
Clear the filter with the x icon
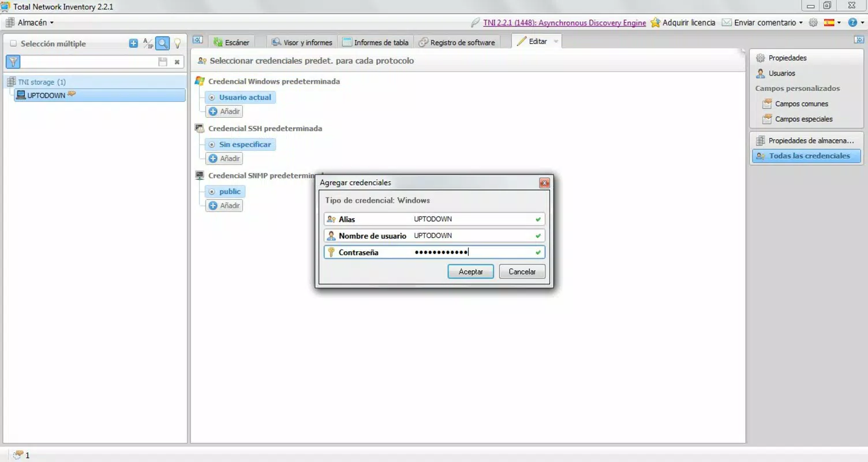[x=177, y=62]
